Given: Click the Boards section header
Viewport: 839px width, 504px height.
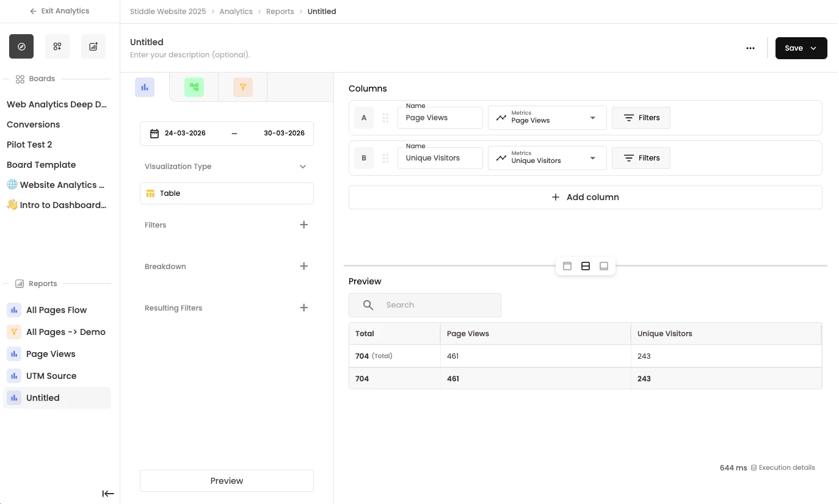Looking at the screenshot, I should click(35, 79).
